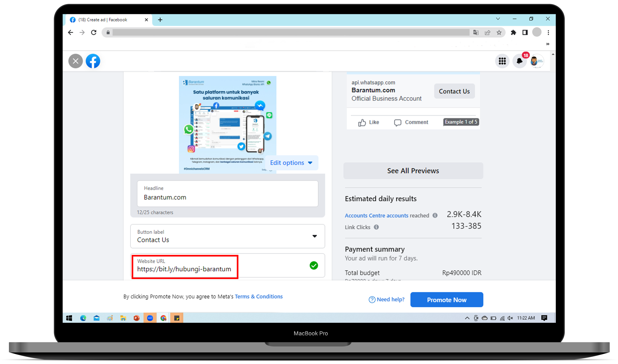The width and height of the screenshot is (618, 364).
Task: Click the translate page icon
Action: [x=476, y=32]
